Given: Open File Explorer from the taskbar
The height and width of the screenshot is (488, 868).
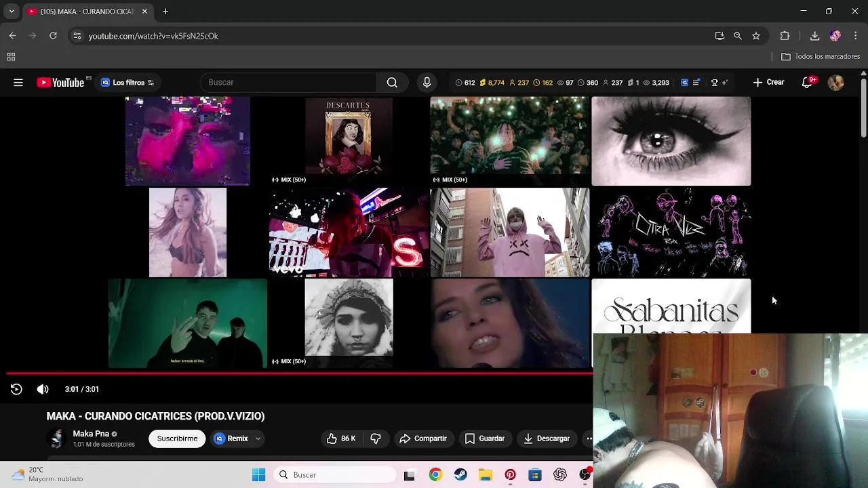Looking at the screenshot, I should (485, 475).
